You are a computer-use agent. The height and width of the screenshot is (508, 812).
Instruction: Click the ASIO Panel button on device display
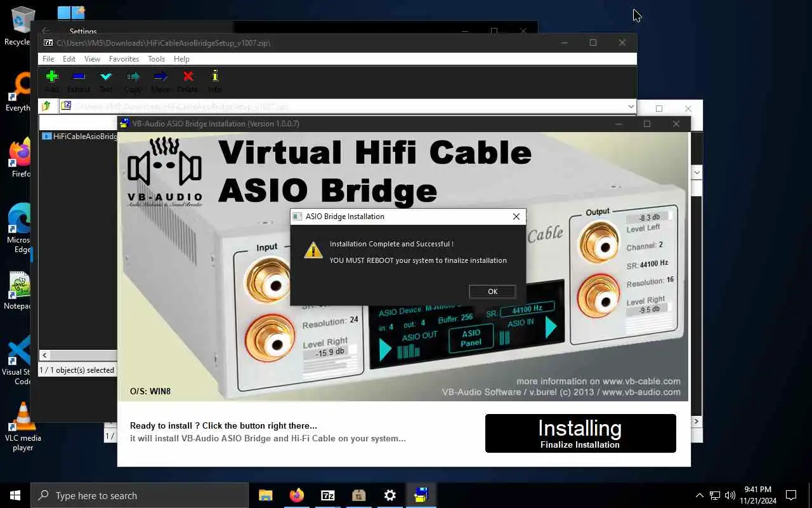471,338
